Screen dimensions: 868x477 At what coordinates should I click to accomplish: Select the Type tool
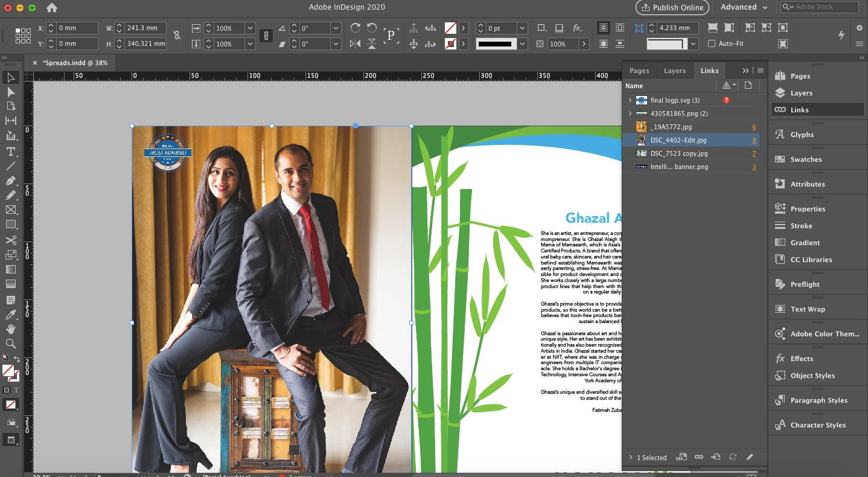[11, 152]
